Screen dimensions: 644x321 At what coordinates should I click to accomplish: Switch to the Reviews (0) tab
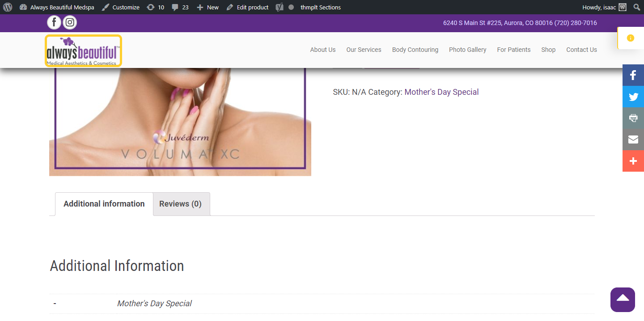(x=180, y=204)
